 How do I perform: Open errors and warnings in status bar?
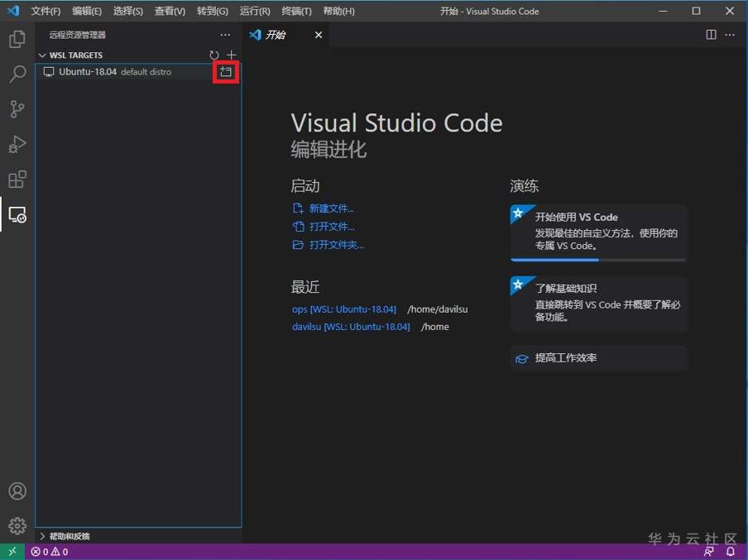(x=50, y=552)
